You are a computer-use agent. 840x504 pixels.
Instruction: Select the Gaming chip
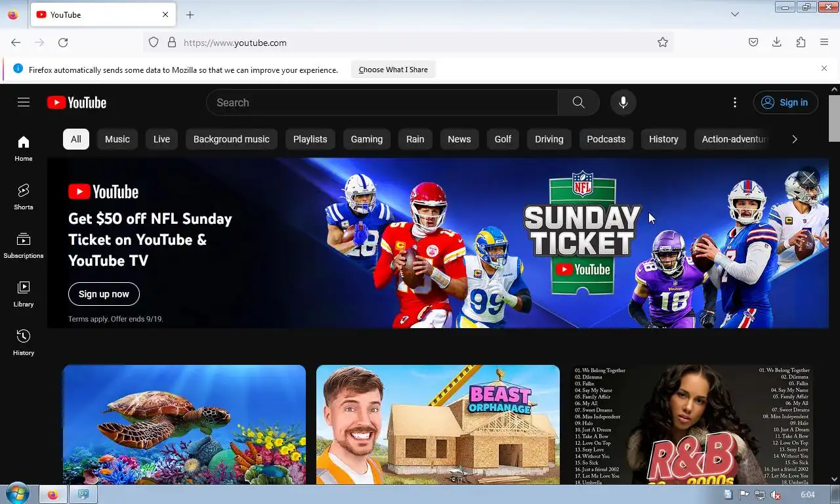click(x=367, y=139)
